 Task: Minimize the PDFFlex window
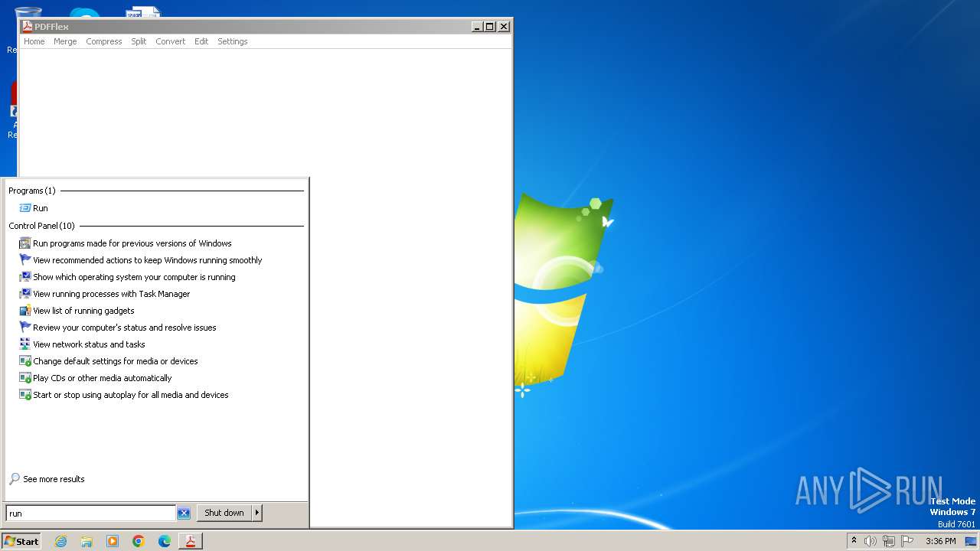[x=477, y=26]
